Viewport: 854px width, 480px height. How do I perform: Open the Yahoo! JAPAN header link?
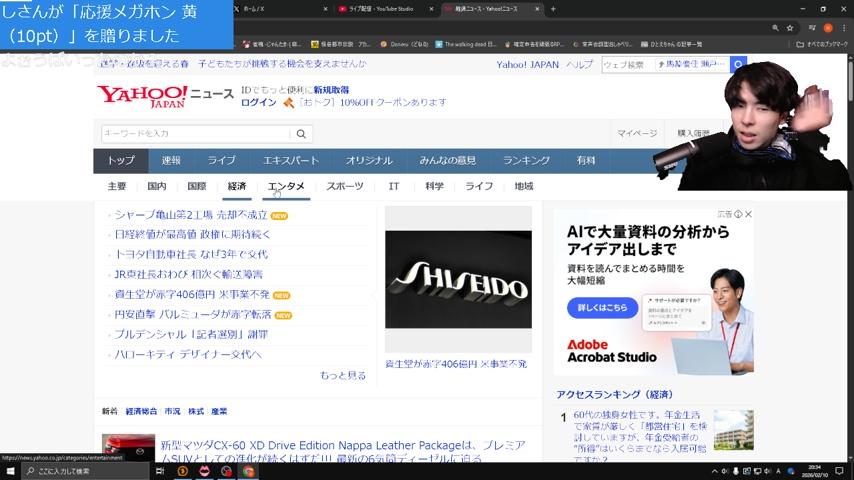[527, 65]
